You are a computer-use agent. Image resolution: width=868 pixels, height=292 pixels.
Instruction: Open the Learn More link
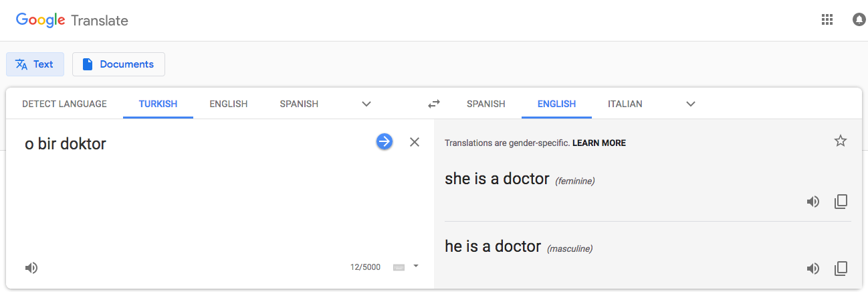click(599, 143)
